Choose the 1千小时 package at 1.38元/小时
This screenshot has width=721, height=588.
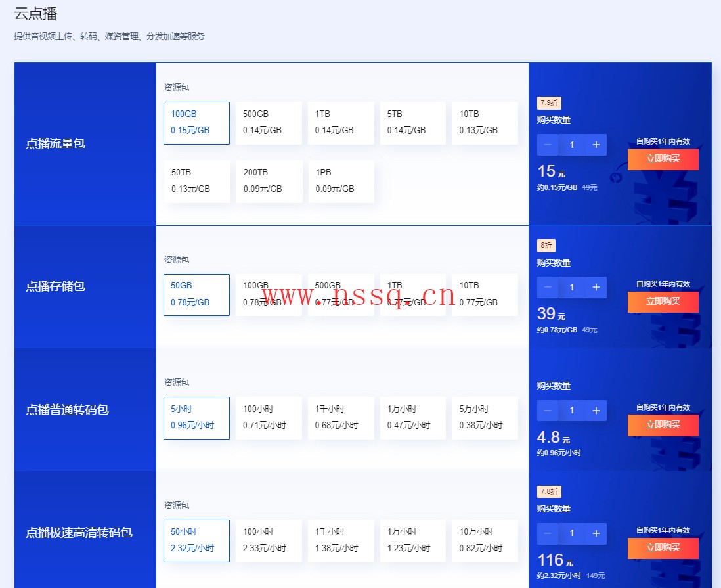[341, 541]
